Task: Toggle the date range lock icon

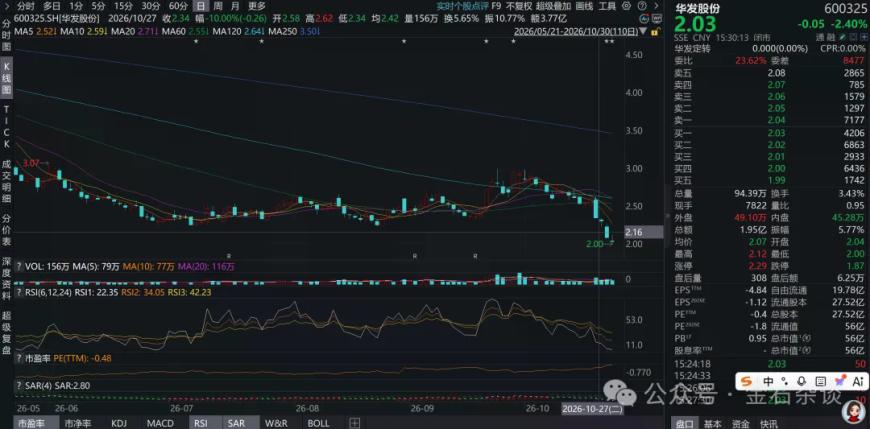Action: (x=655, y=32)
